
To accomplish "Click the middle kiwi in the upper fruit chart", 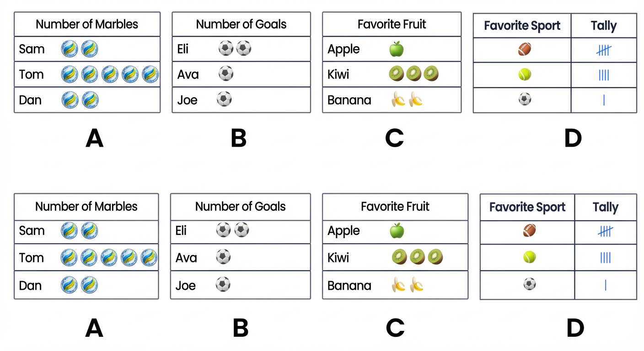I will 413,74.
